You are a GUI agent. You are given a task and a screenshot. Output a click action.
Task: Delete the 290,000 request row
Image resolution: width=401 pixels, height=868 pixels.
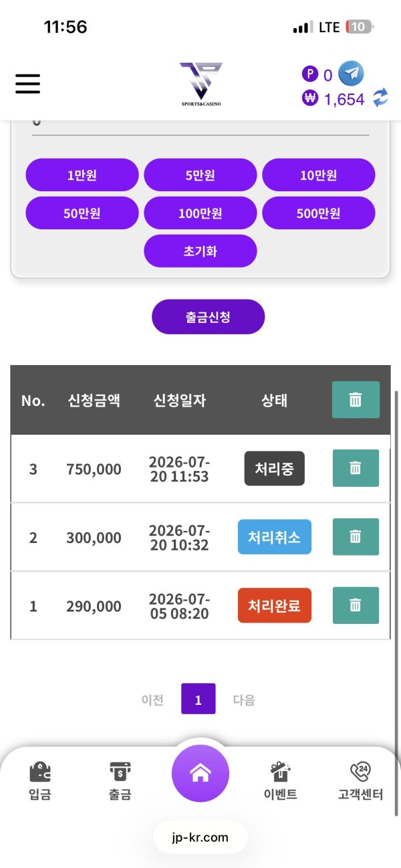coord(356,605)
